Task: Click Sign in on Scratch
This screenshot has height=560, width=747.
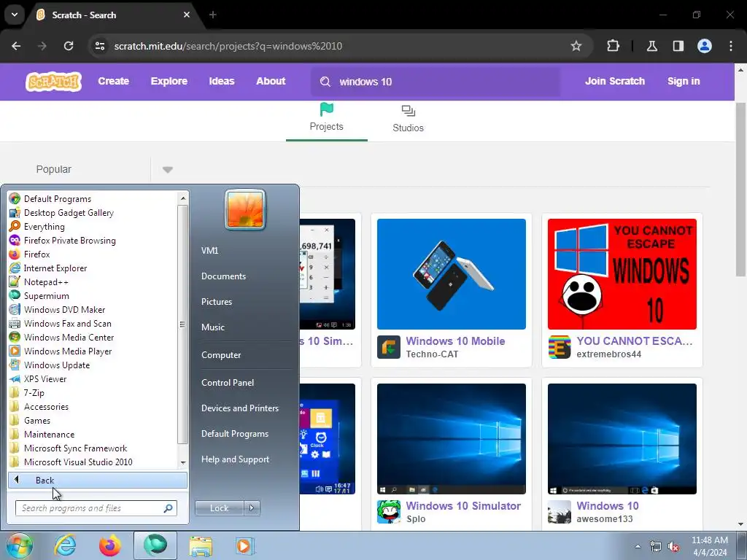Action: (x=684, y=82)
